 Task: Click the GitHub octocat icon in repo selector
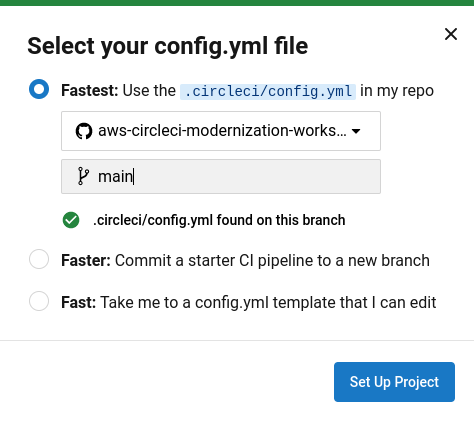tap(84, 131)
